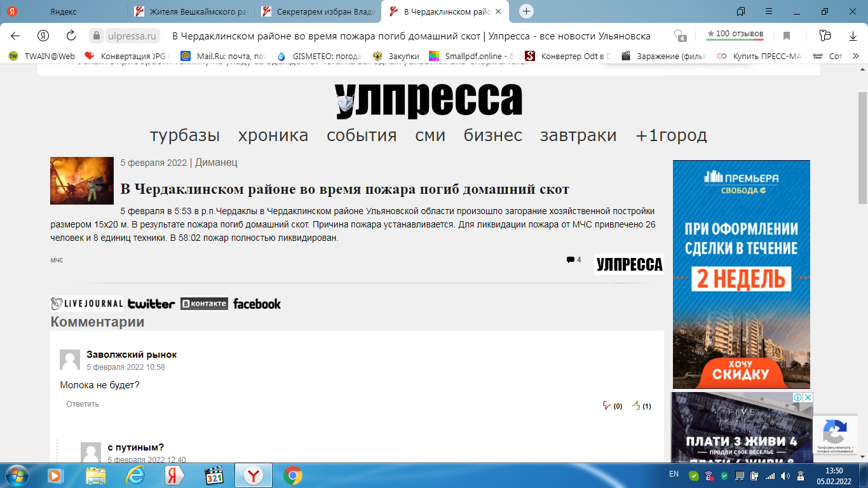The width and height of the screenshot is (868, 488).
Task: Share the article via LiveJournal
Action: pos(86,304)
